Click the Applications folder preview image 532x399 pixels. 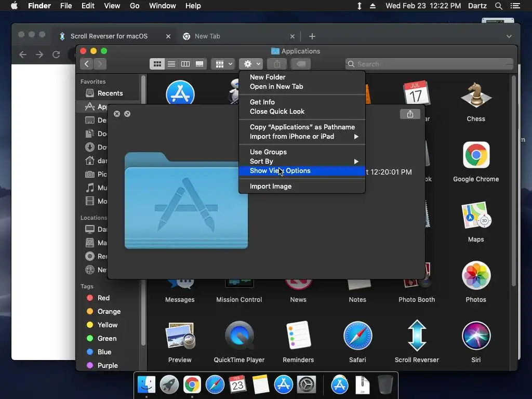(x=186, y=200)
